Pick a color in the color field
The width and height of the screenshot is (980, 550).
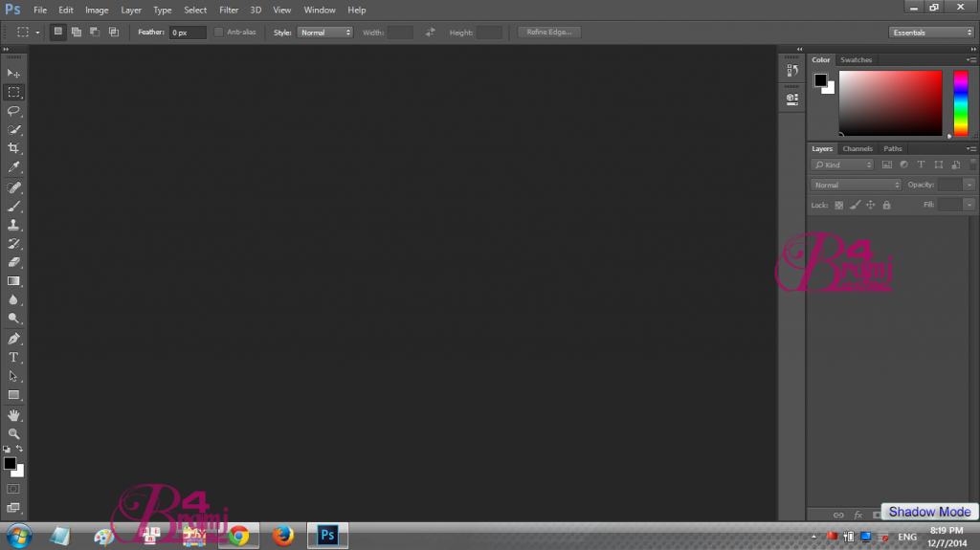tap(890, 102)
